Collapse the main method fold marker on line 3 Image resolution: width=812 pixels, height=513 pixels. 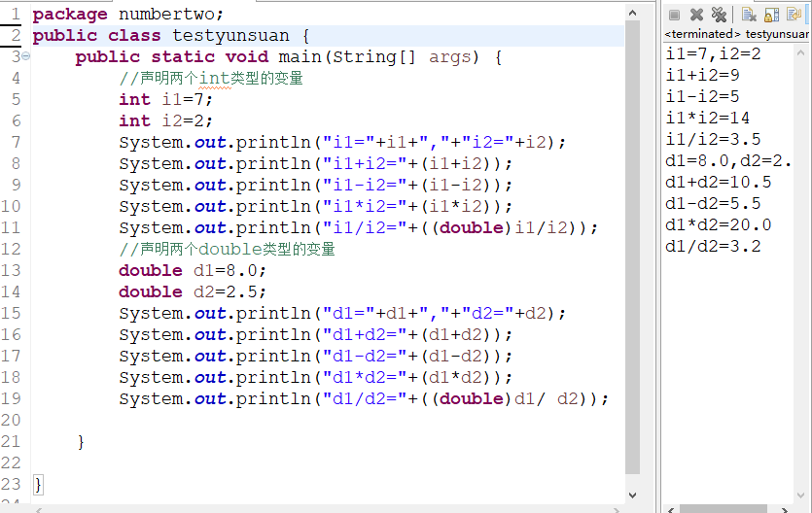(x=25, y=55)
